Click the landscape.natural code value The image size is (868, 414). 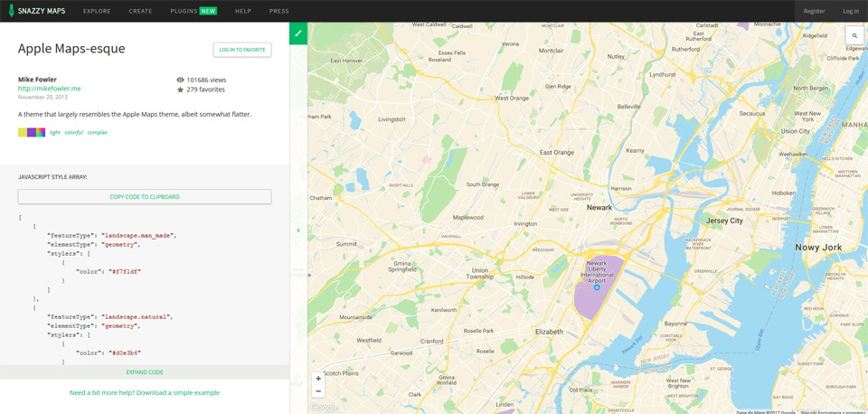(x=137, y=316)
